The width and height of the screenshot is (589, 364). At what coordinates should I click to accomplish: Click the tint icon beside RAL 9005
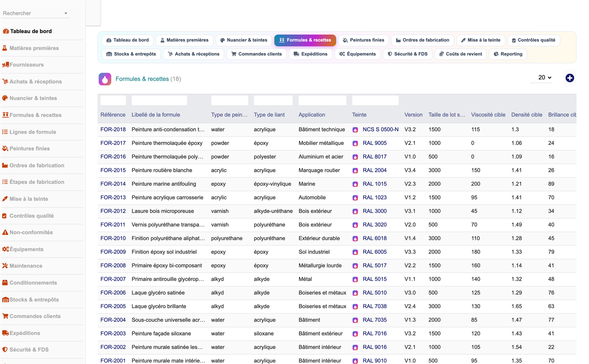coord(355,143)
